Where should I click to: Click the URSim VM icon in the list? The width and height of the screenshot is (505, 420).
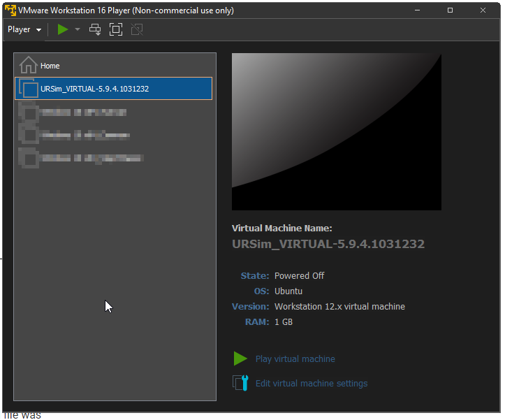point(29,88)
